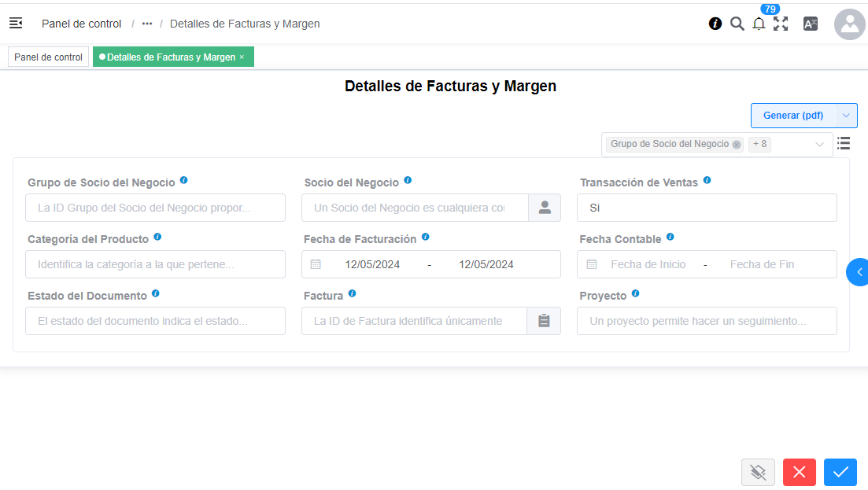Click the calendar icon for Fecha Contable
This screenshot has width=868, height=490.
point(591,263)
